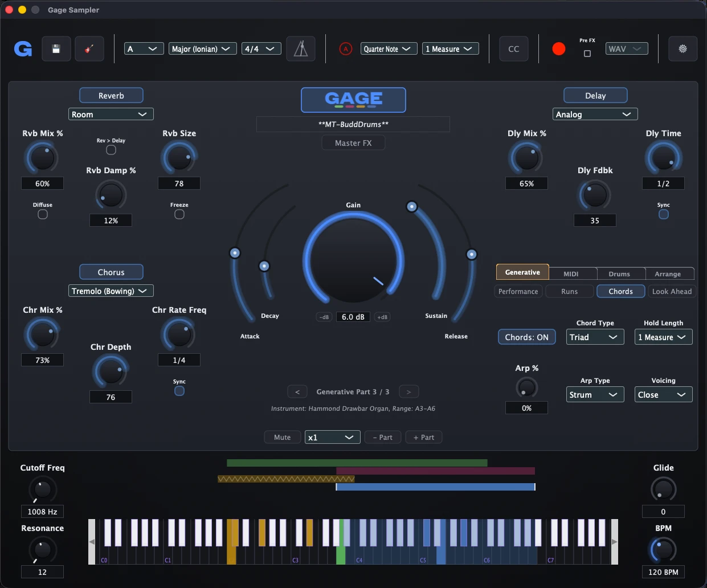Click the blue G logo icon
The height and width of the screenshot is (588, 707).
coord(23,49)
